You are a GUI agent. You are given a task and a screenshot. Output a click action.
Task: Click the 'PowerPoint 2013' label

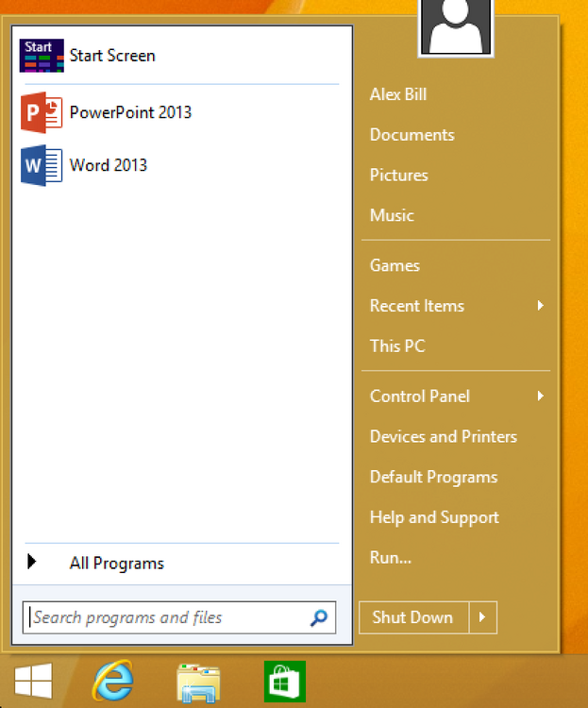pos(130,112)
